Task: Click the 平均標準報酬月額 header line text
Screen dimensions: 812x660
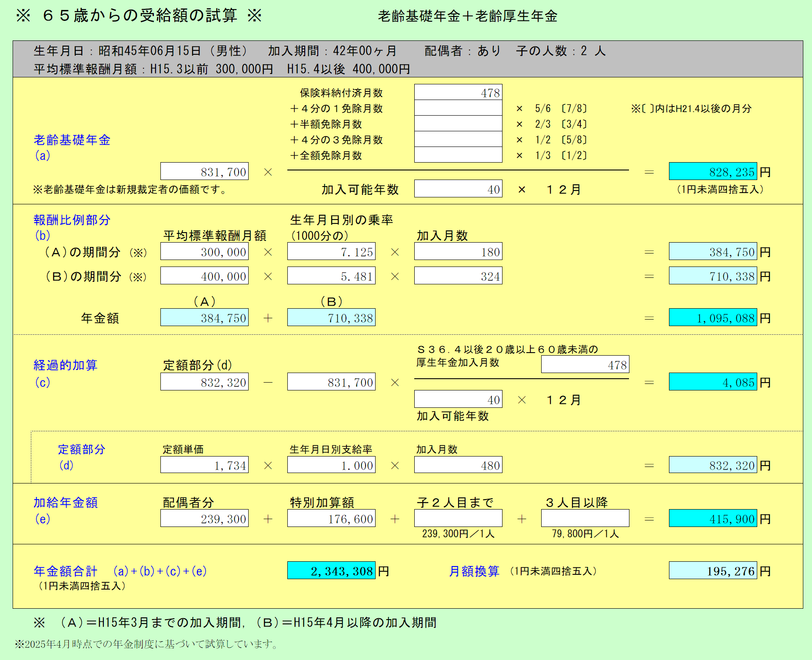Action: click(x=222, y=69)
